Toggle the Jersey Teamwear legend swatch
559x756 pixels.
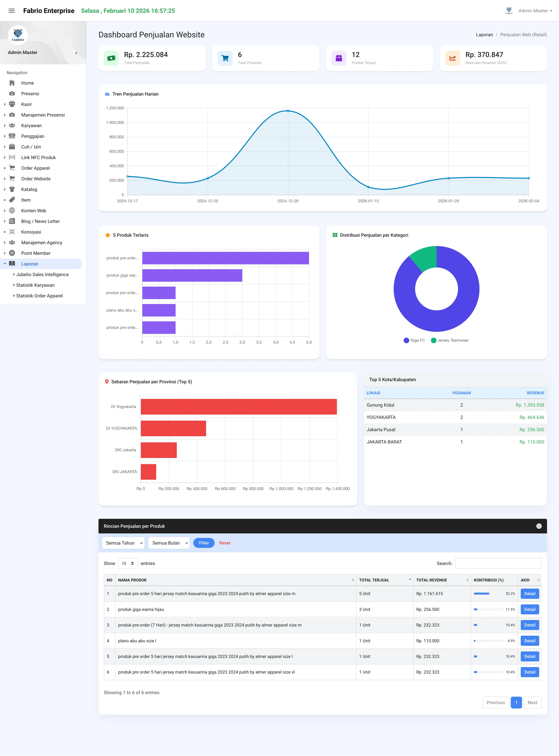[433, 340]
